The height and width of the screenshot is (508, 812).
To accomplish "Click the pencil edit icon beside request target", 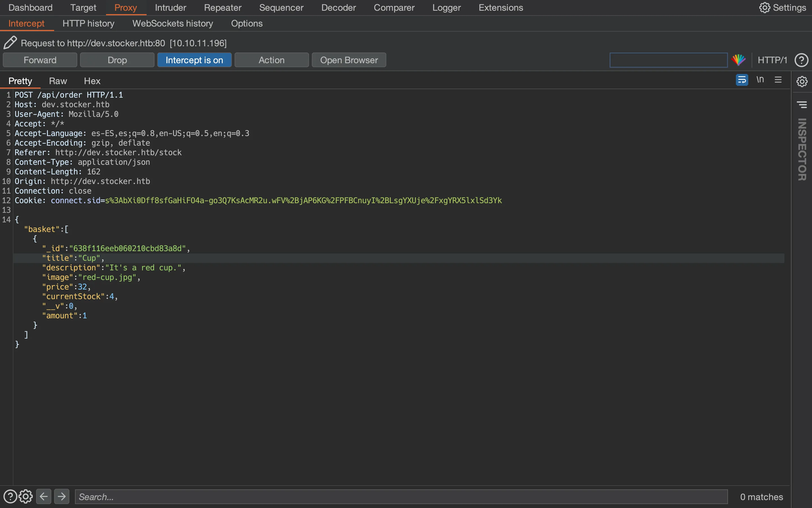I will (x=10, y=43).
